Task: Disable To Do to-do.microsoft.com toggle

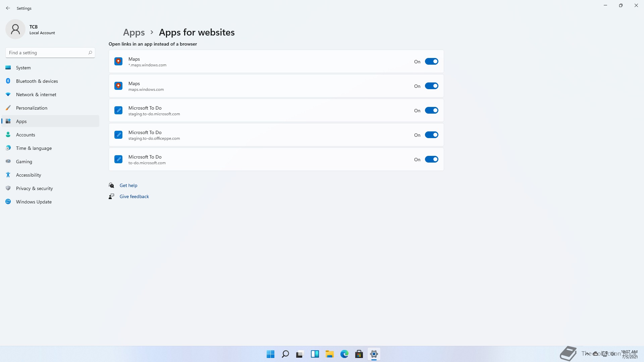Action: pyautogui.click(x=431, y=159)
